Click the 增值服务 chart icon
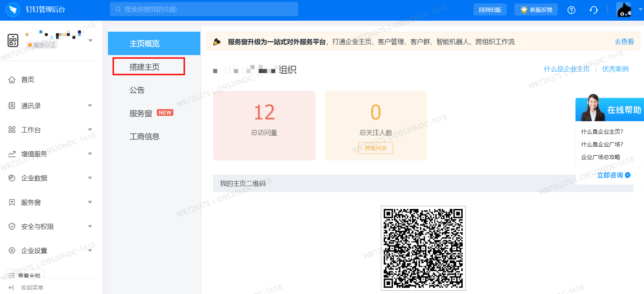The height and width of the screenshot is (294, 644). pyautogui.click(x=12, y=154)
